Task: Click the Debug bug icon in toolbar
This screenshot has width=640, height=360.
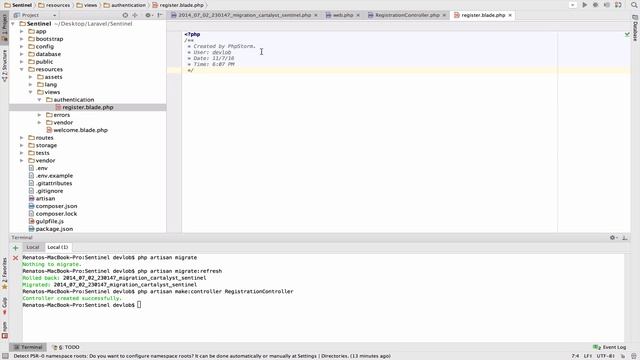Action: click(596, 5)
